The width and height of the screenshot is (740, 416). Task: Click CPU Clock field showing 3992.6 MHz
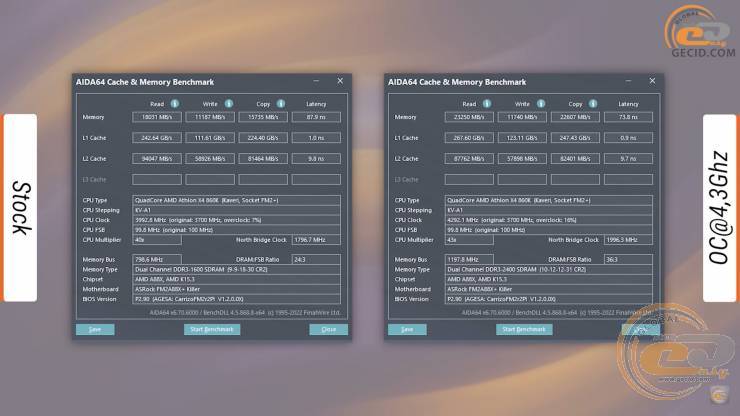(x=236, y=220)
